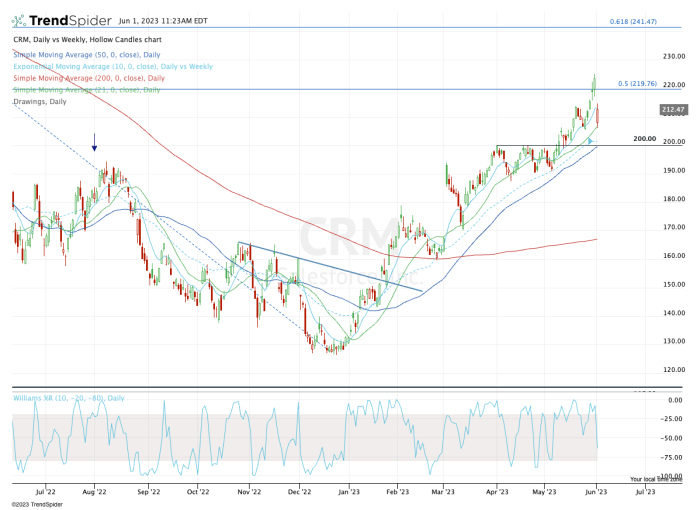This screenshot has height=510, width=700.
Task: Click the 200.00 horizontal line label
Action: coord(644,139)
